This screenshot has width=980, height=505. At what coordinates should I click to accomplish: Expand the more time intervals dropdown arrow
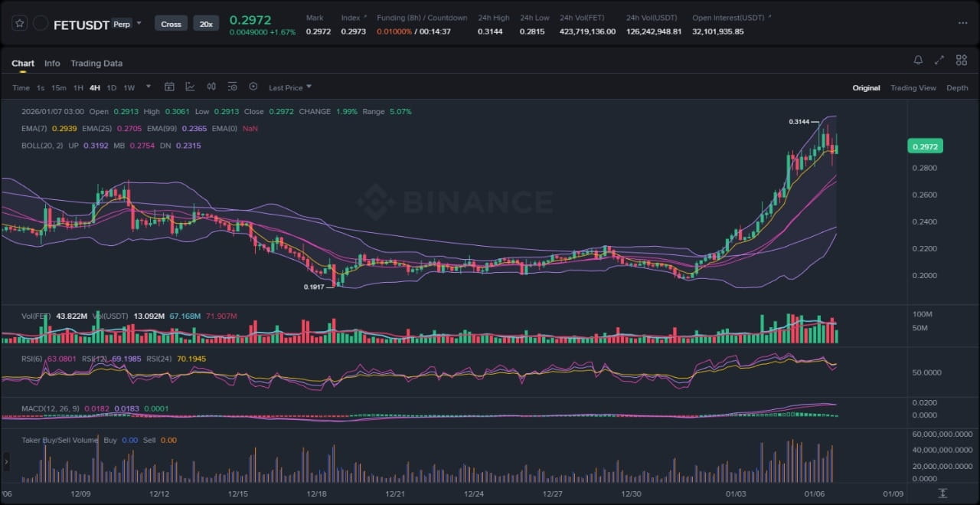[x=148, y=87]
